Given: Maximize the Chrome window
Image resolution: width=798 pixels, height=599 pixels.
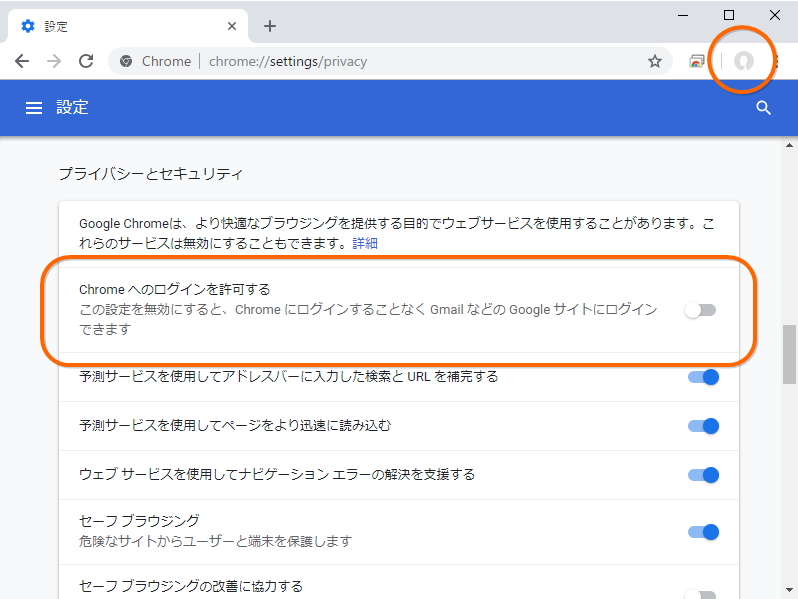Looking at the screenshot, I should (x=729, y=15).
